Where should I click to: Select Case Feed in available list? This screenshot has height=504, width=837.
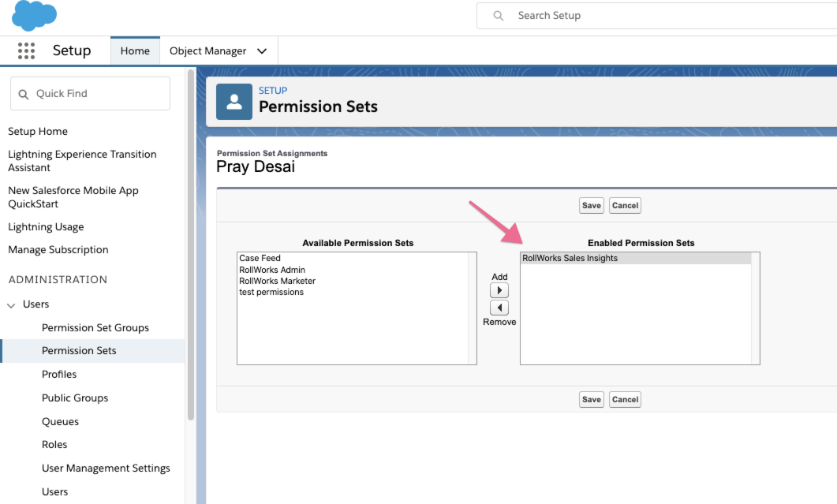(x=260, y=258)
